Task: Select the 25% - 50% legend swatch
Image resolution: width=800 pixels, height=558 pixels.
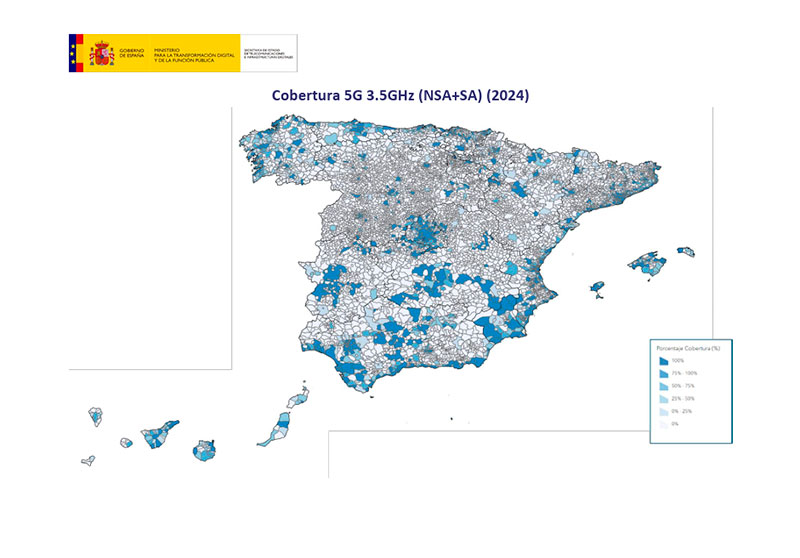Action: (x=662, y=398)
